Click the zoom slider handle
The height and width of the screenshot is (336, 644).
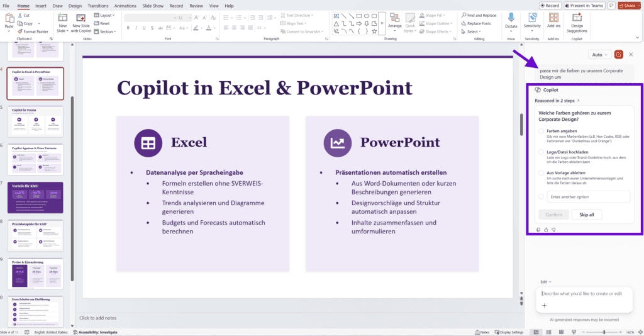click(604, 332)
